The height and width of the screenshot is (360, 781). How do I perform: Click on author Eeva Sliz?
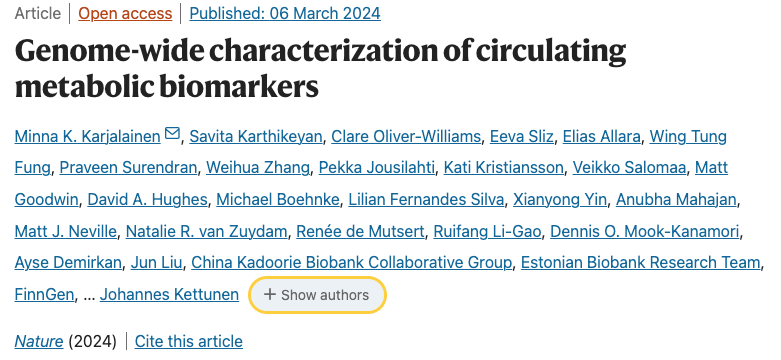click(x=521, y=136)
